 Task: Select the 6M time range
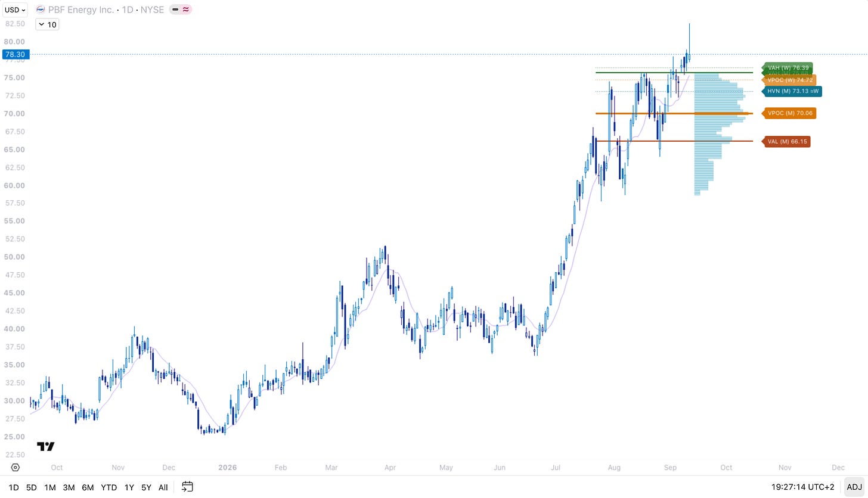click(88, 487)
